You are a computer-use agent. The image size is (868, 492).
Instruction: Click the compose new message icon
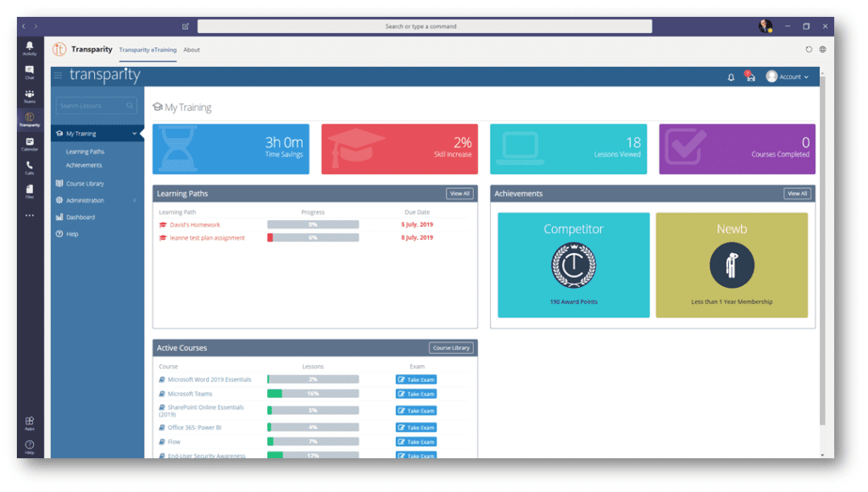[x=186, y=26]
